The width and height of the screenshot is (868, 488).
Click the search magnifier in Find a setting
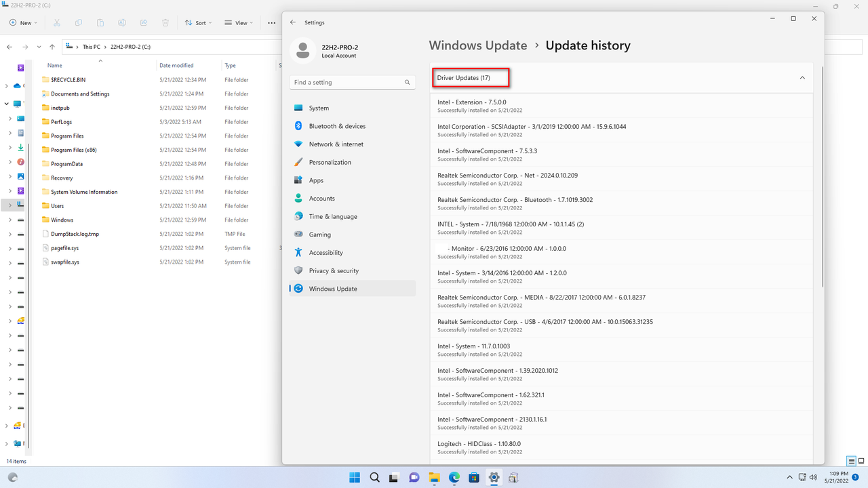tap(408, 82)
